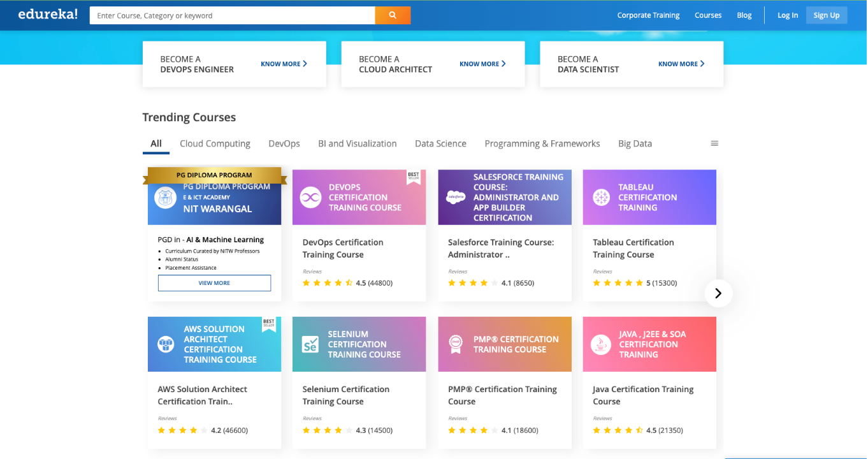This screenshot has height=459, width=868.
Task: Click the 'PMP® Certification Training Course' title
Action: click(502, 395)
